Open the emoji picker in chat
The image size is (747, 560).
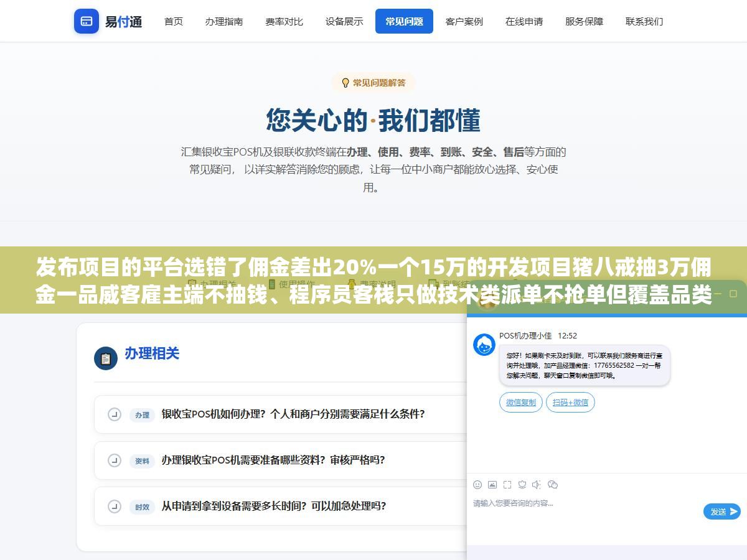pyautogui.click(x=477, y=485)
